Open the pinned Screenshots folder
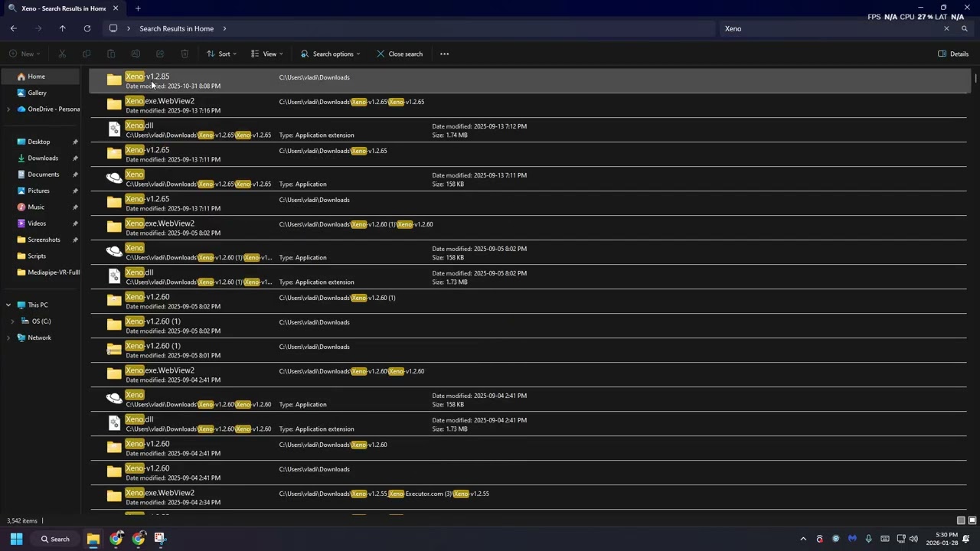This screenshot has width=980, height=551. click(x=44, y=240)
